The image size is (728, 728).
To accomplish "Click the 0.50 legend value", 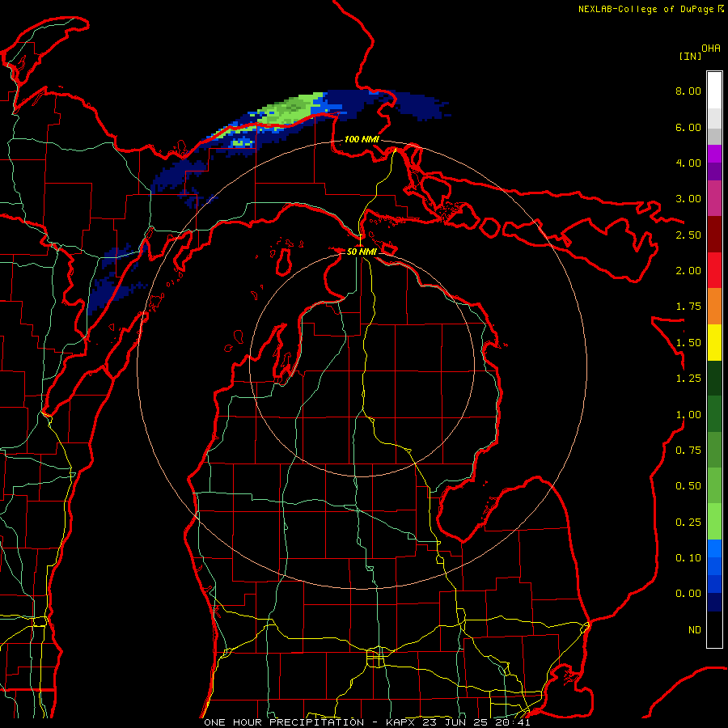I will [688, 486].
